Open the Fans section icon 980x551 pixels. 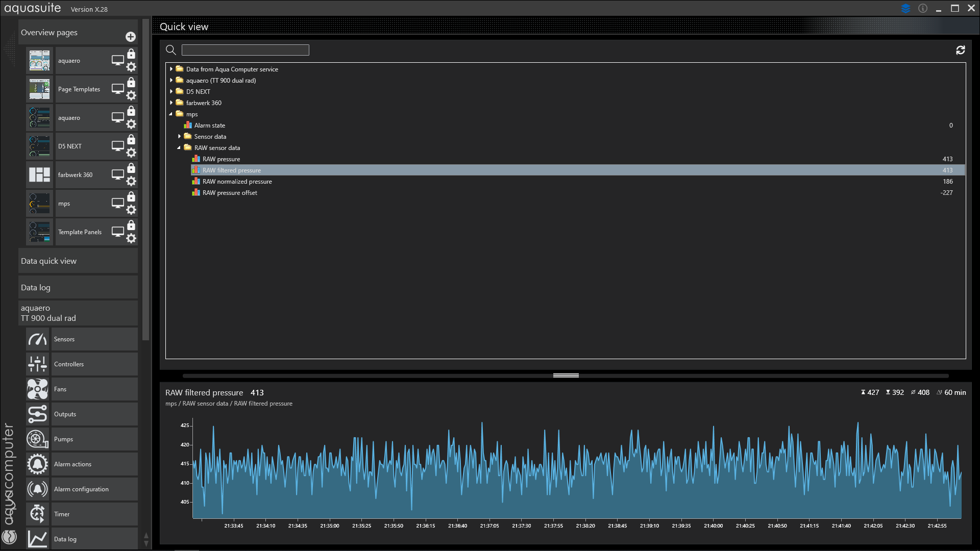(37, 389)
